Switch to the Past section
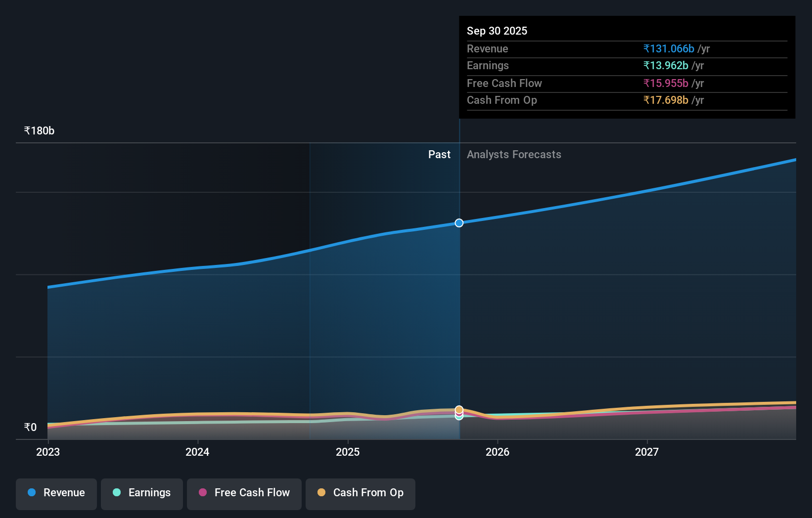 click(x=439, y=154)
